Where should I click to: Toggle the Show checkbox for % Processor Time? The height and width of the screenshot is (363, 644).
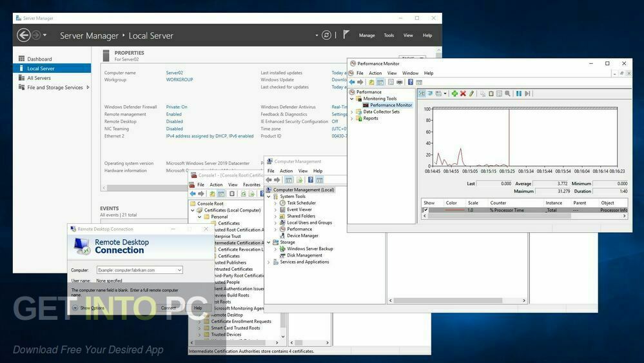(x=425, y=210)
